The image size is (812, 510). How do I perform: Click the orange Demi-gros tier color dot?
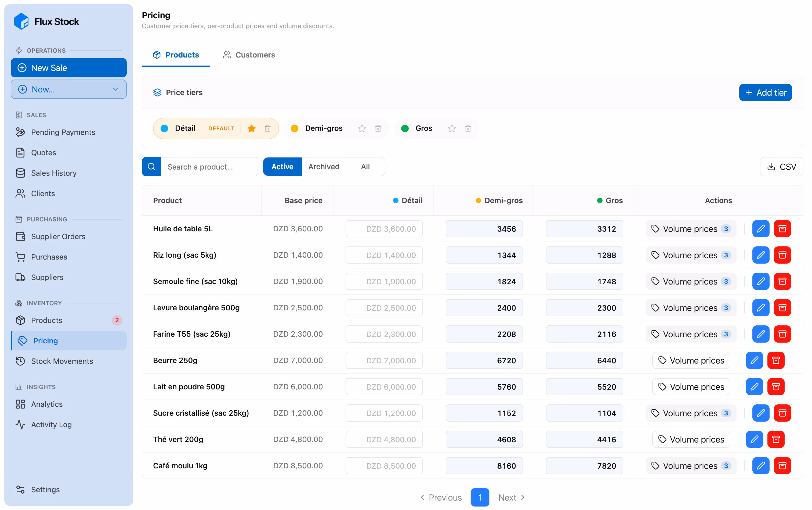295,128
